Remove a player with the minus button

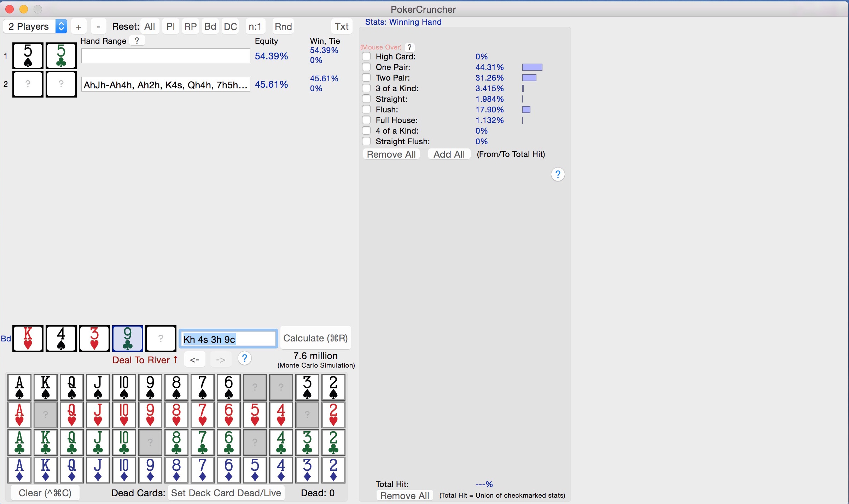pos(98,27)
